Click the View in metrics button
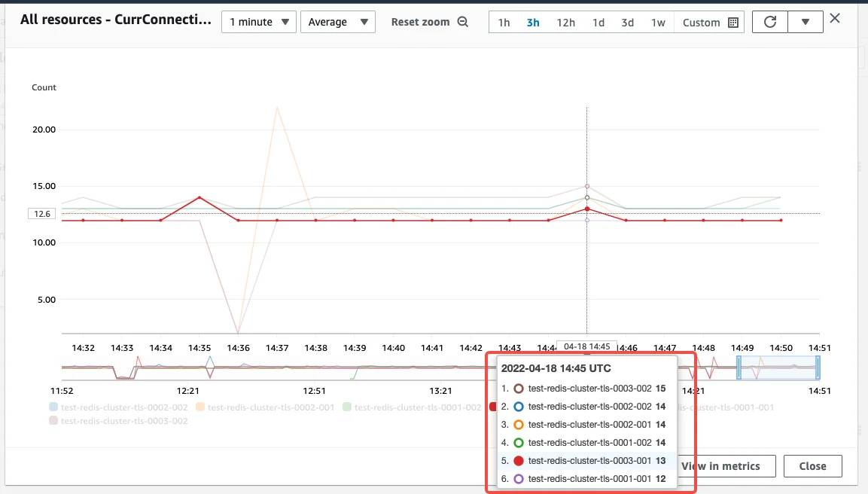The width and height of the screenshot is (868, 494). pos(723,466)
